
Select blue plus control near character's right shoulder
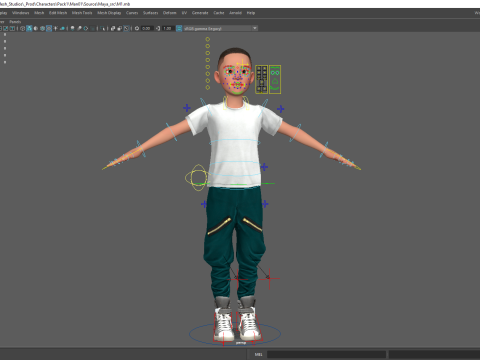[187, 108]
